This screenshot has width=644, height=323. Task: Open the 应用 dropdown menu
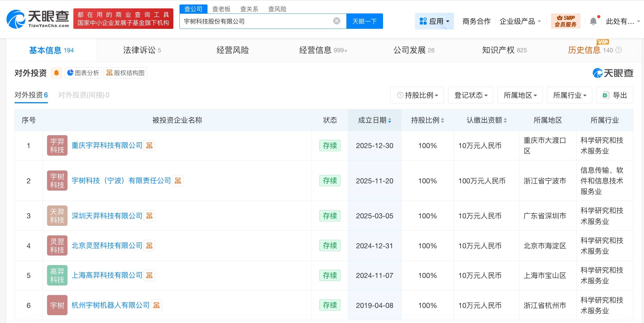coord(434,21)
